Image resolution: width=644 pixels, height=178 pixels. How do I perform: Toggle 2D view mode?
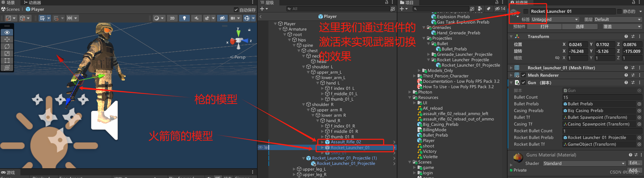tap(172, 18)
